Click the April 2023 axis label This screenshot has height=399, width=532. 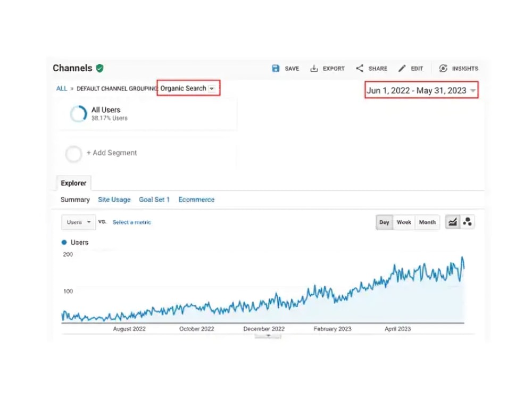coord(397,329)
